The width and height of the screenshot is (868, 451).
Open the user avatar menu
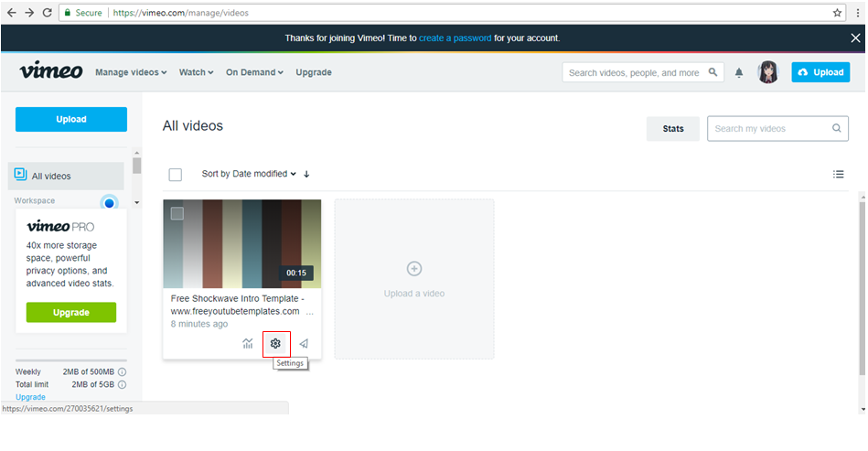click(x=767, y=72)
